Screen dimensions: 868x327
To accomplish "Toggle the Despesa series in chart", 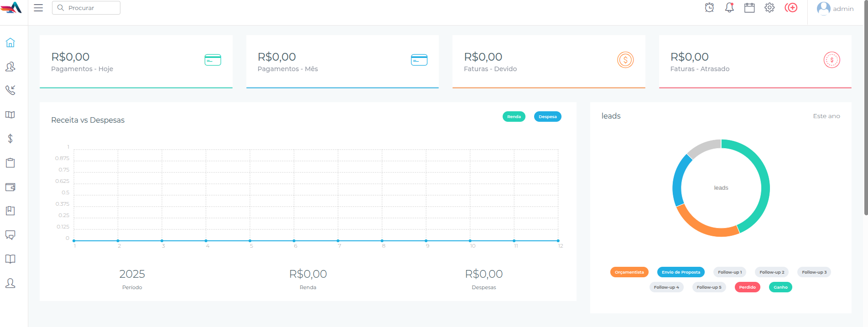I will point(547,117).
